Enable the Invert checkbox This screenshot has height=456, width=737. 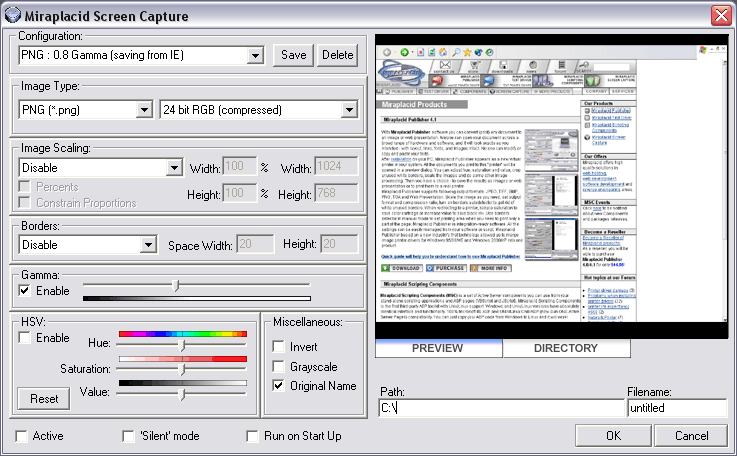click(278, 347)
